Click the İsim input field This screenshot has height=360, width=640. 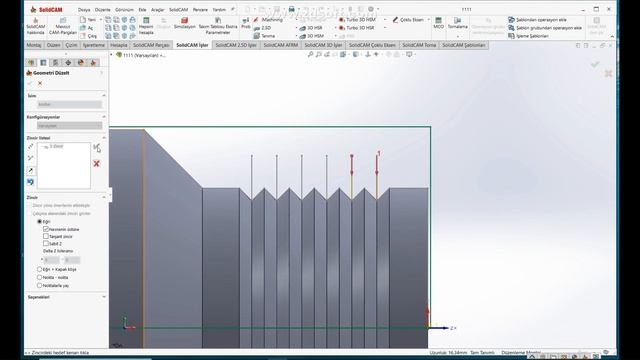coord(69,104)
